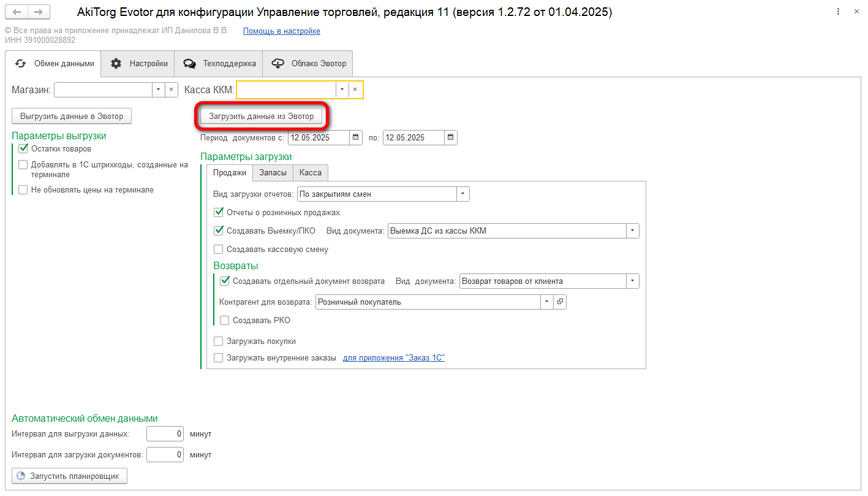The image size is (868, 496).
Task: Enable the Создавать РКО checkbox
Action: pos(225,320)
